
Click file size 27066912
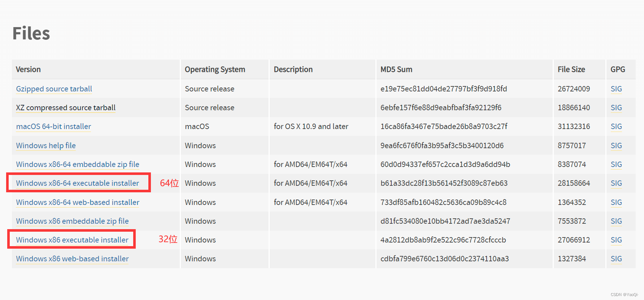point(574,240)
